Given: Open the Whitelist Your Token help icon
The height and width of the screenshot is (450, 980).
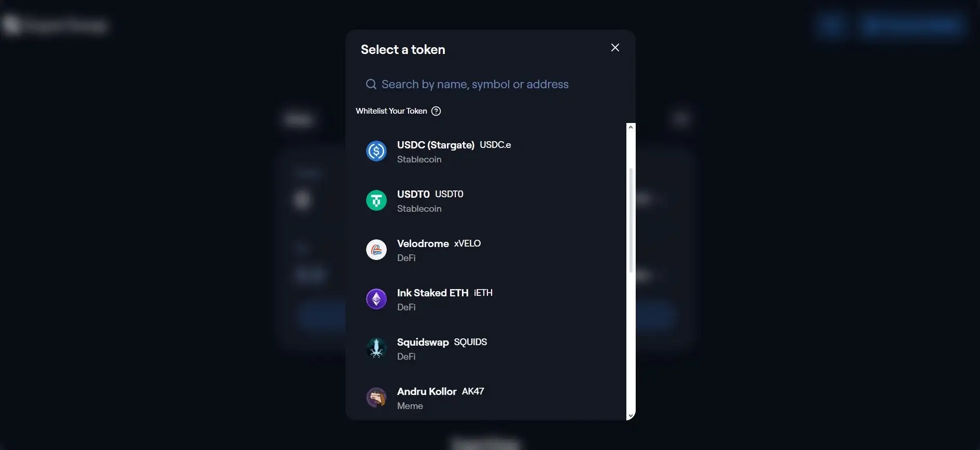Looking at the screenshot, I should pos(436,111).
